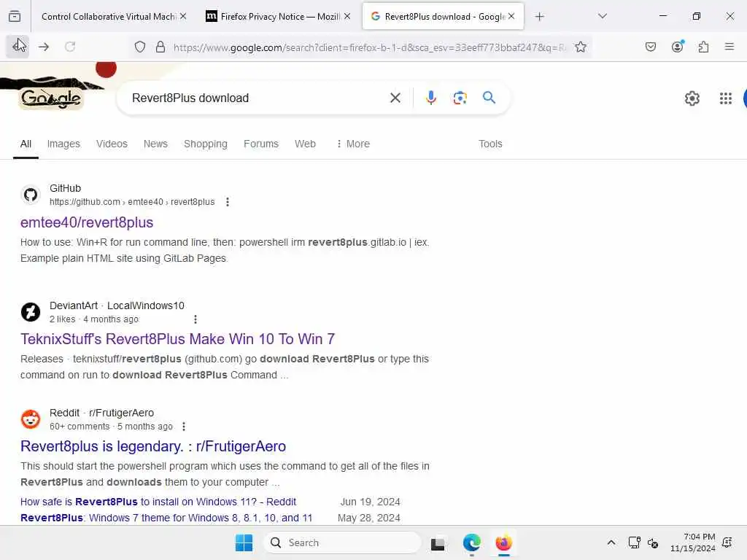
Task: Open options for the DeviantArt result
Action: tap(196, 319)
